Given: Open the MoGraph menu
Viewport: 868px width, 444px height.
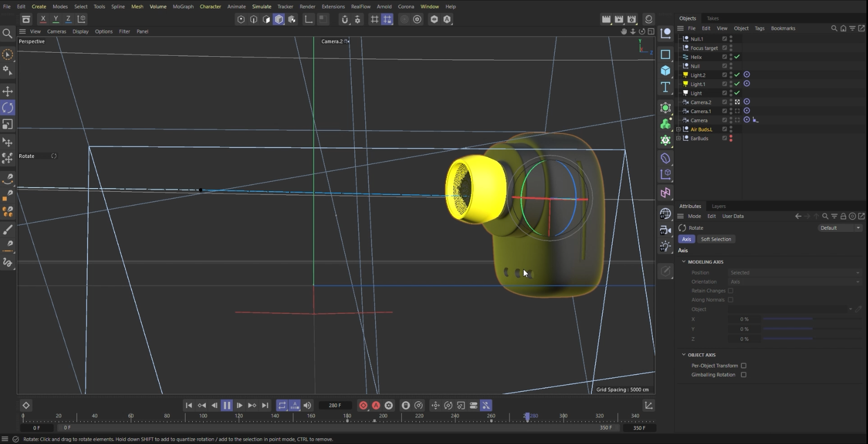Looking at the screenshot, I should 183,6.
